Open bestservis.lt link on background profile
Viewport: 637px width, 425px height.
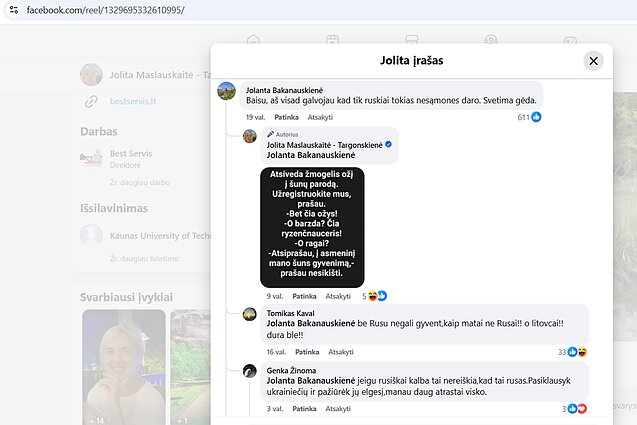click(133, 101)
